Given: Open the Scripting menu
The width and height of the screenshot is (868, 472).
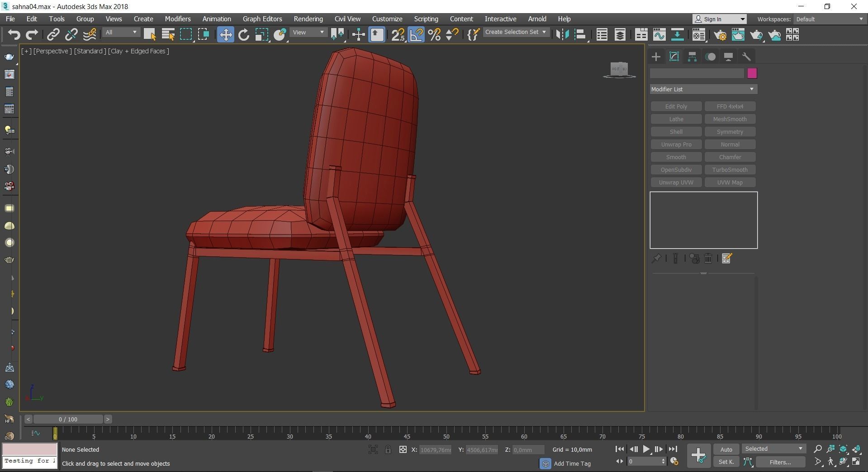Looking at the screenshot, I should click(426, 19).
